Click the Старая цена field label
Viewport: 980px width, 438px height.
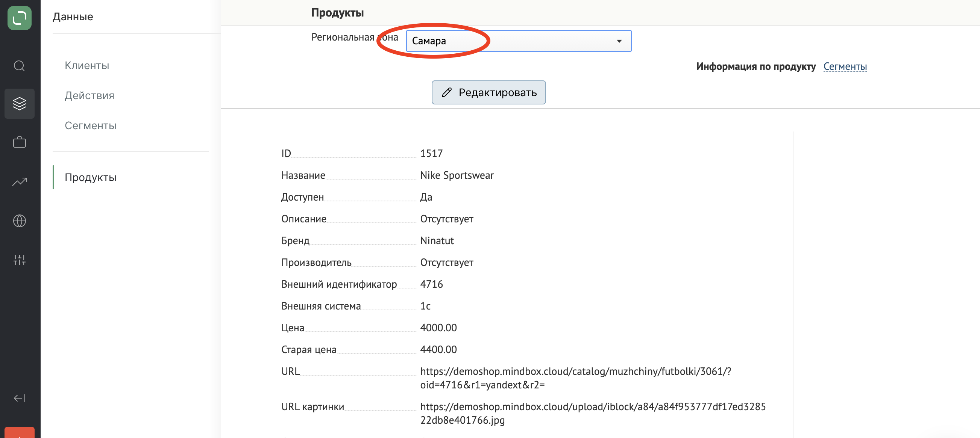coord(309,349)
